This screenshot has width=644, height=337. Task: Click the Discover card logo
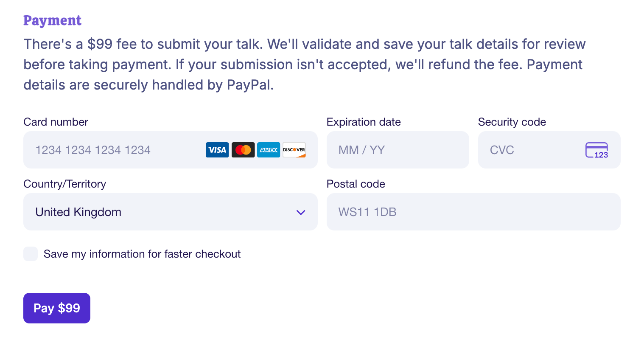[x=294, y=150]
